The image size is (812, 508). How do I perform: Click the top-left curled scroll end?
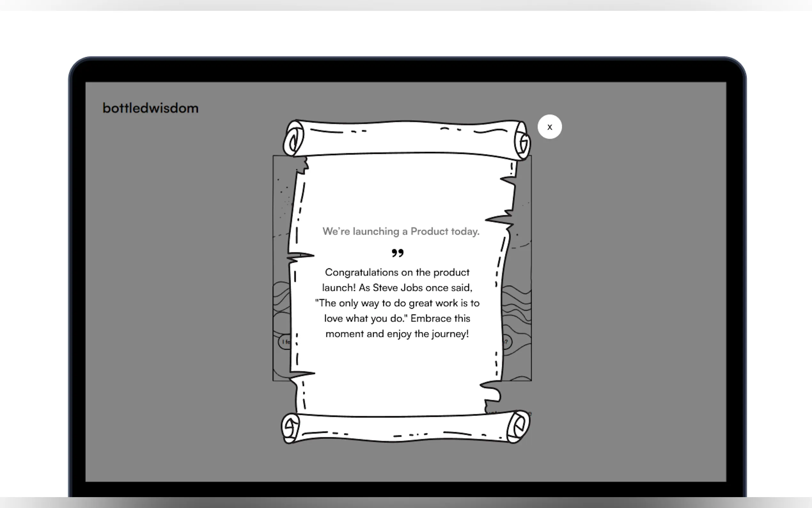[293, 139]
